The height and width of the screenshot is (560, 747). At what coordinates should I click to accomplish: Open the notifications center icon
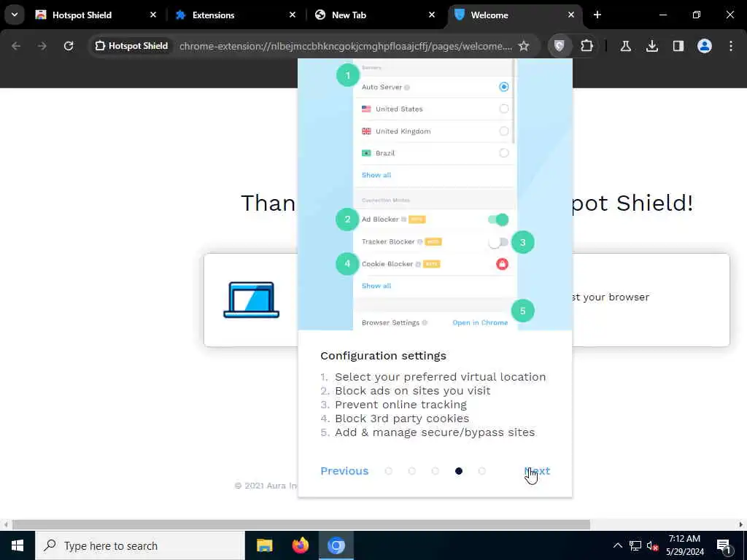point(724,546)
